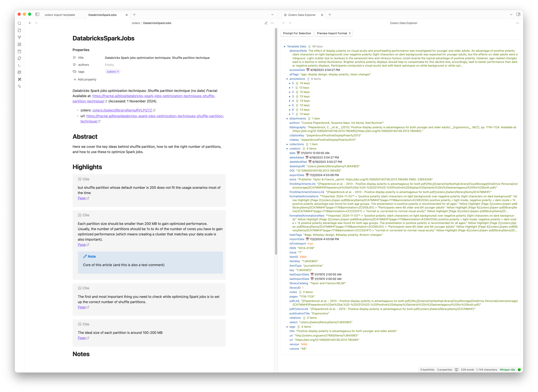Navigate back in DatabricksSparkJobs note
Viewport: 538px width, 392px height.
point(30,23)
